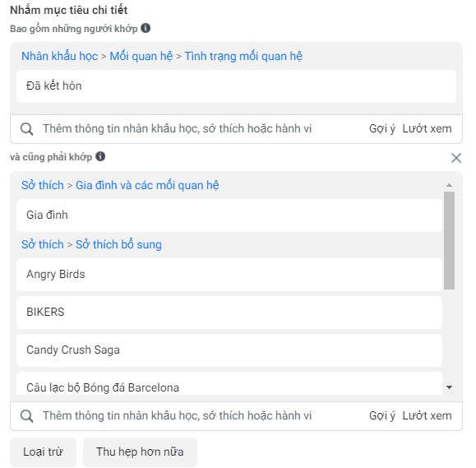Click the scroll up arrow of the interests list
Viewport: 476px width, 468px height.
[x=450, y=185]
